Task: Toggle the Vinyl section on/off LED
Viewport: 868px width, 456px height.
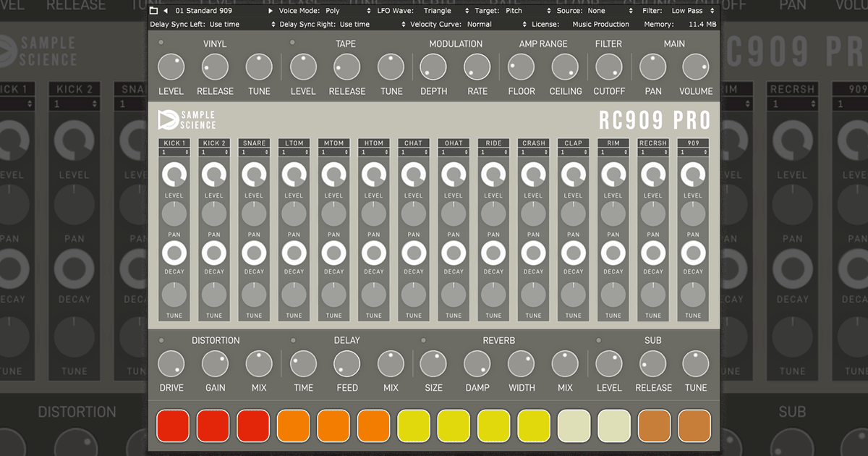Action: [161, 43]
